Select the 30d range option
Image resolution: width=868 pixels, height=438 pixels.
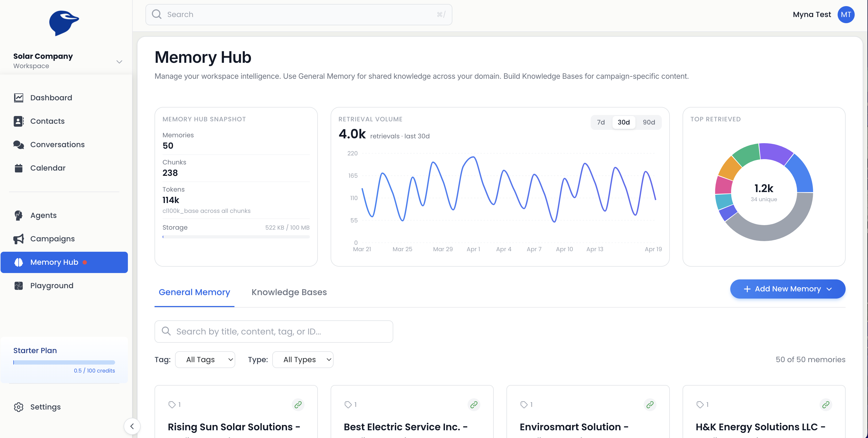(623, 122)
